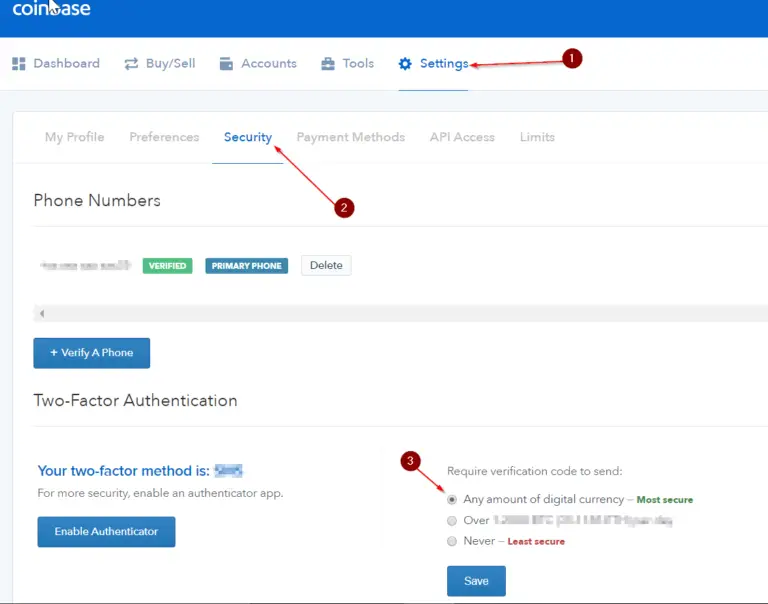Save the verification code setting

point(476,581)
